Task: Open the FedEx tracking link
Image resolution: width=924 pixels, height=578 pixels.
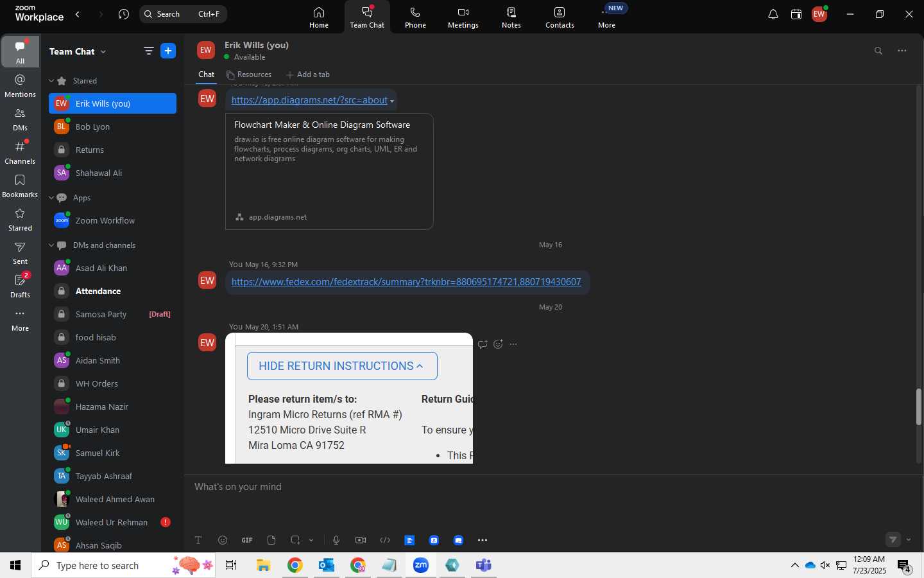Action: (x=406, y=282)
